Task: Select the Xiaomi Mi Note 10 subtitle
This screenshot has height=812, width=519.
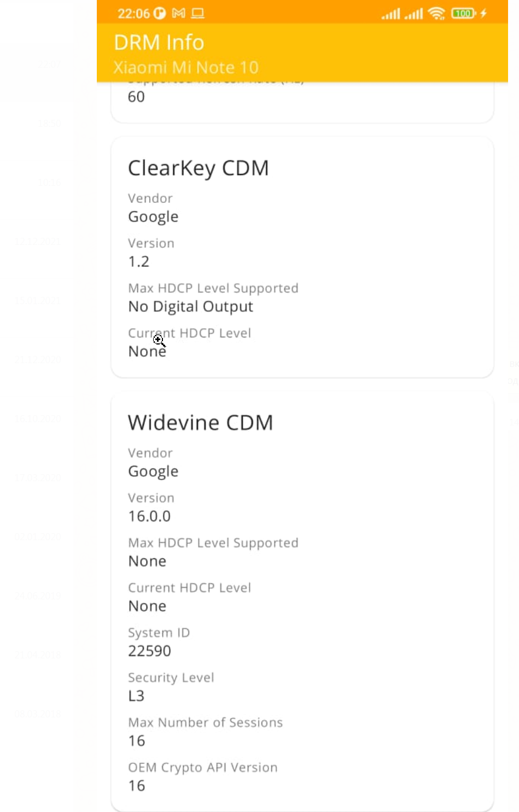Action: pyautogui.click(x=186, y=67)
